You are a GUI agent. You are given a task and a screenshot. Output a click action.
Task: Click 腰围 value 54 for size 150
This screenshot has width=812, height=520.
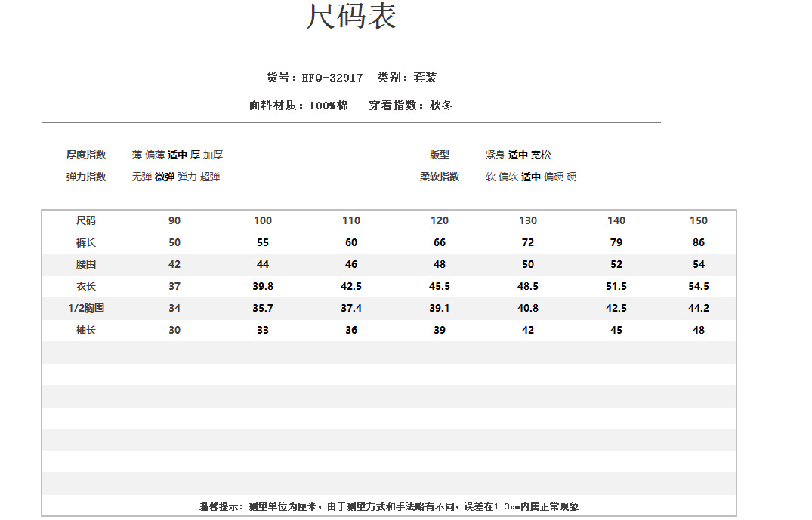[x=699, y=264]
